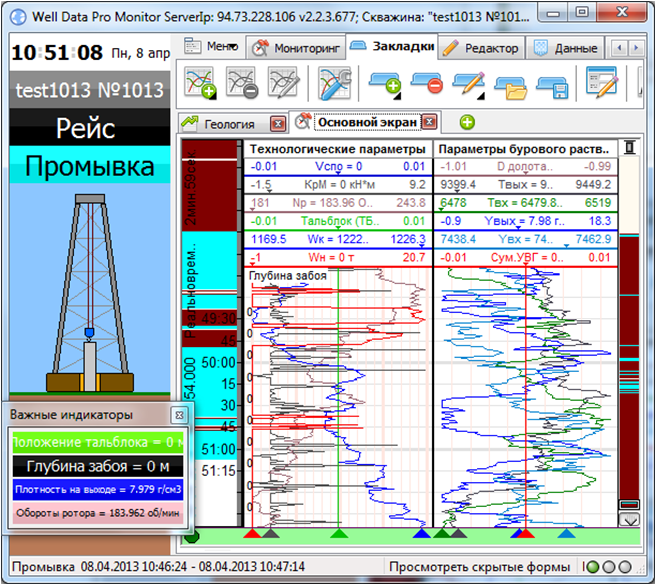Open the Редактор tab

click(482, 49)
